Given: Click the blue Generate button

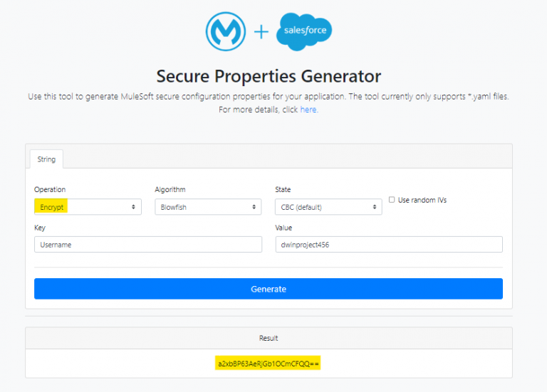Looking at the screenshot, I should point(269,289).
